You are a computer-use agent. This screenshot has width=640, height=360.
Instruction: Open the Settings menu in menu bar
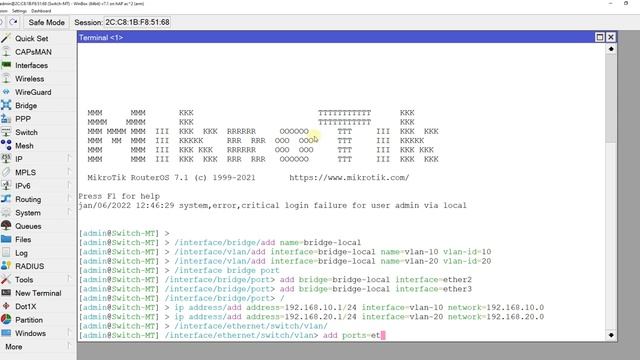pos(19,11)
